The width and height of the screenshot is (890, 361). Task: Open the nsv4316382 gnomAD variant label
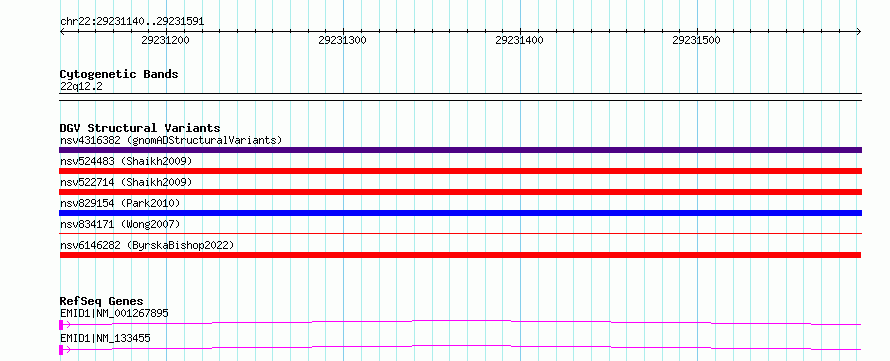point(171,140)
